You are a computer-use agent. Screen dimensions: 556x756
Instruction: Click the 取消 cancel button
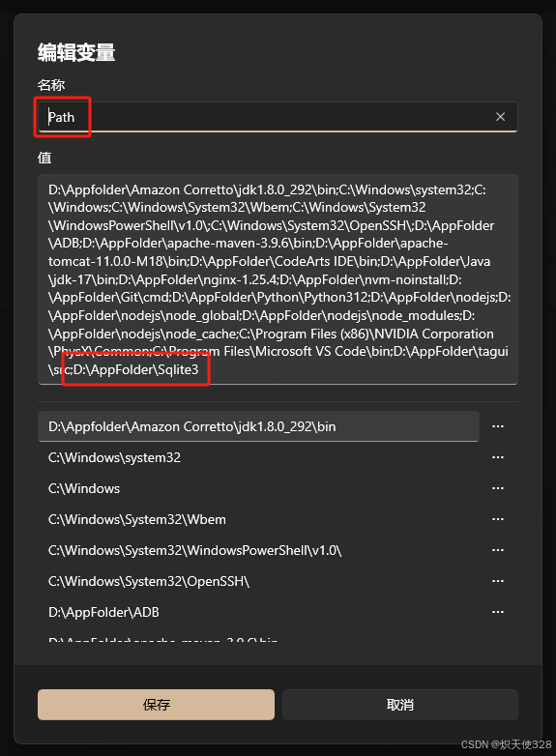[400, 705]
